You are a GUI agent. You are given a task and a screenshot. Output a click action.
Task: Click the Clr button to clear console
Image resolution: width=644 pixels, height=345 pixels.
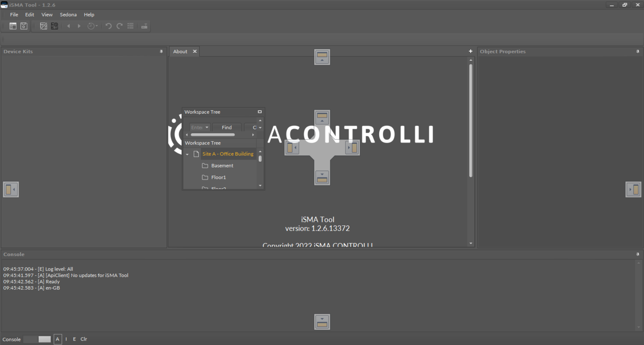(x=84, y=339)
